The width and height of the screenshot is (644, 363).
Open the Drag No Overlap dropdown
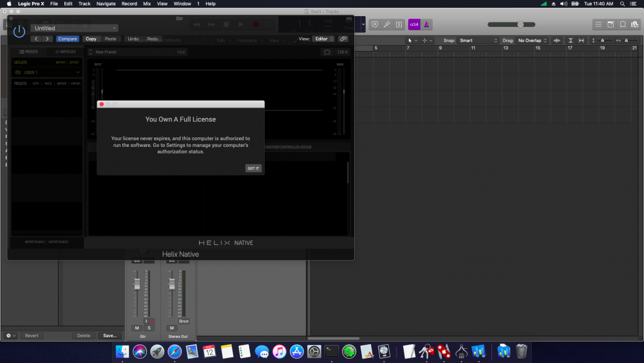(x=533, y=40)
